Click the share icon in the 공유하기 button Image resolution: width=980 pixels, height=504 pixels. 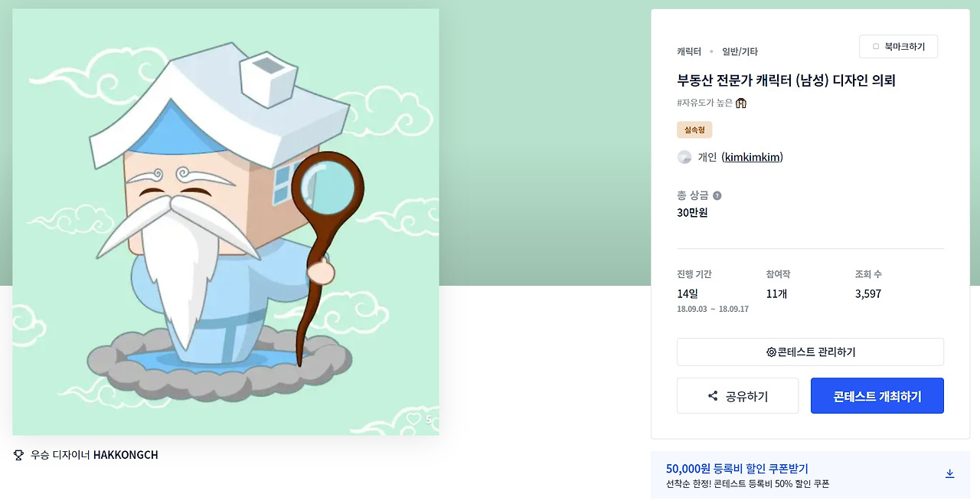pyautogui.click(x=713, y=396)
